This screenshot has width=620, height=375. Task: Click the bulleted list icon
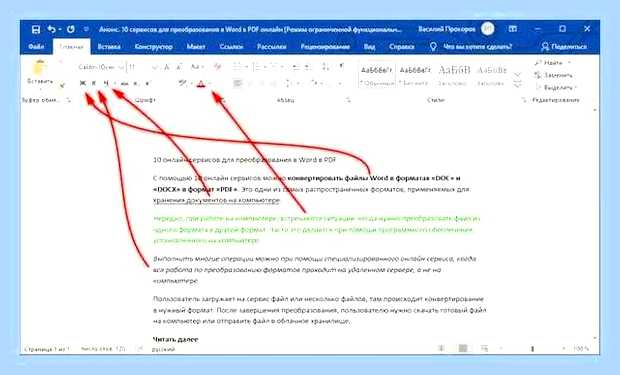pos(237,67)
